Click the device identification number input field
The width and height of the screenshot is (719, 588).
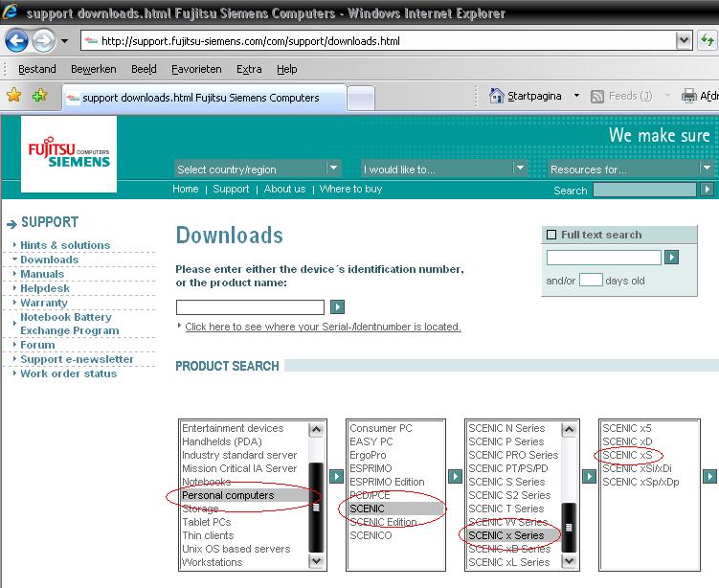pyautogui.click(x=250, y=306)
